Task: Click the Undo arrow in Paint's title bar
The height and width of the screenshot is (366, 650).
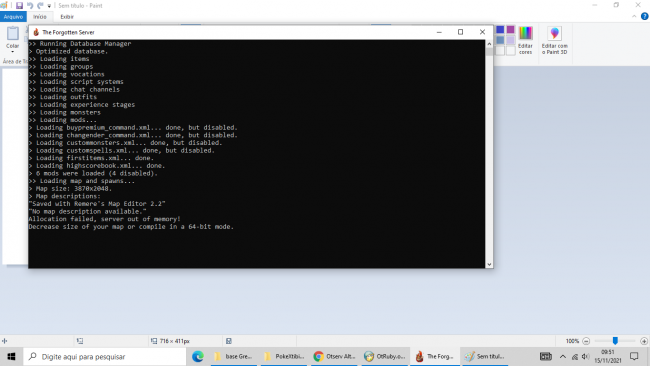Action: (30, 5)
